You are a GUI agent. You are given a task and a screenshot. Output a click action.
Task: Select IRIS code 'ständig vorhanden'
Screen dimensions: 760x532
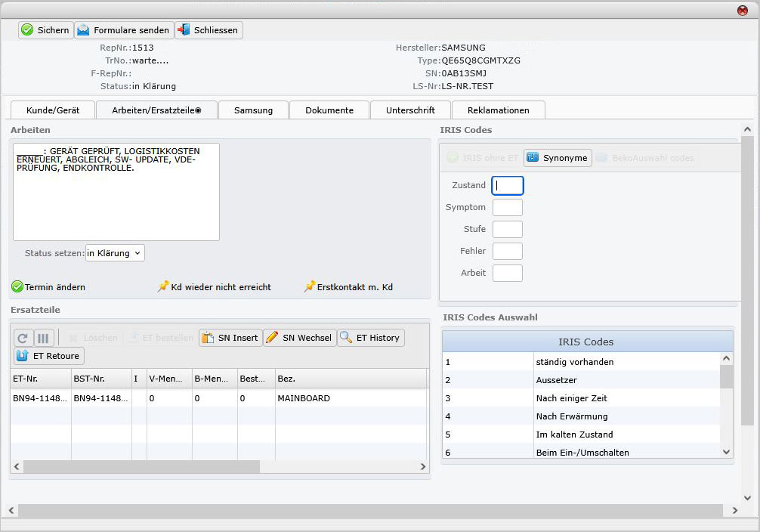581,362
